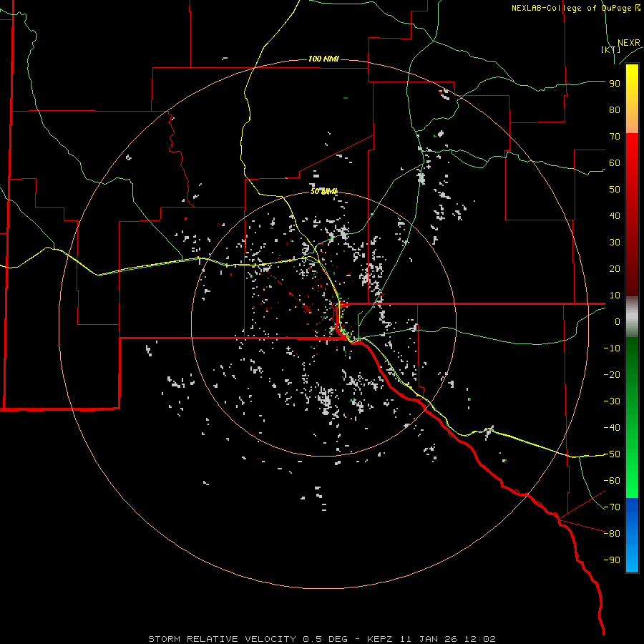Click the -60 value on the velocity scale
This screenshot has width=644, height=644.
[612, 481]
